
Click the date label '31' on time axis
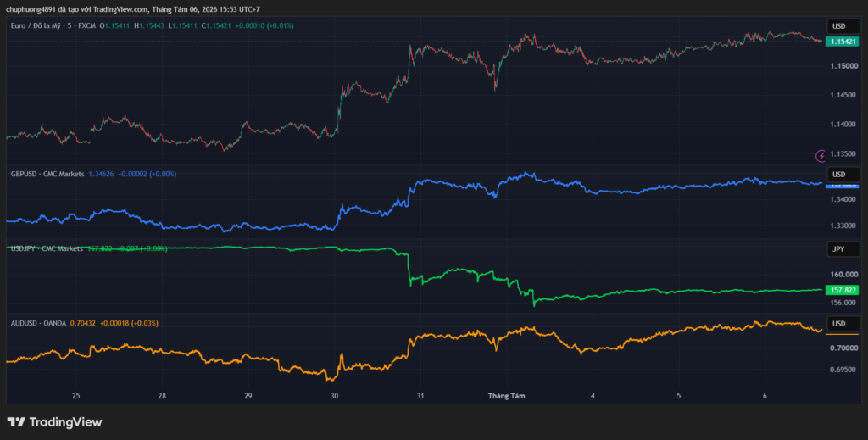(x=420, y=396)
